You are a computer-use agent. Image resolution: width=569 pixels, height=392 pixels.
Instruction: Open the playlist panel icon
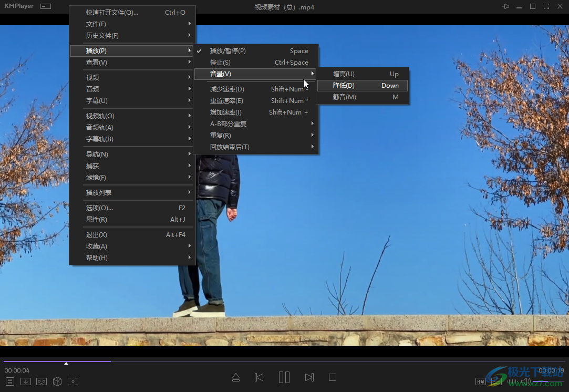pos(10,381)
